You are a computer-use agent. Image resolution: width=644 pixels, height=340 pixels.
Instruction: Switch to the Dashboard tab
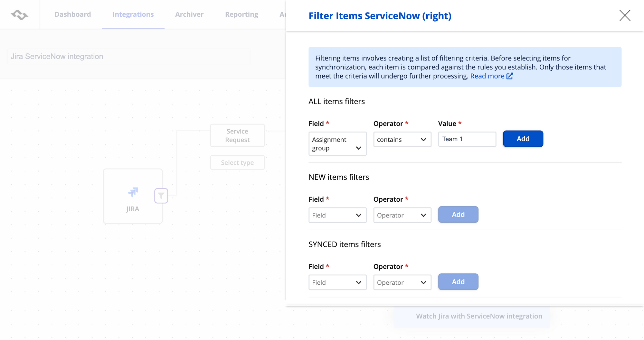click(x=73, y=14)
